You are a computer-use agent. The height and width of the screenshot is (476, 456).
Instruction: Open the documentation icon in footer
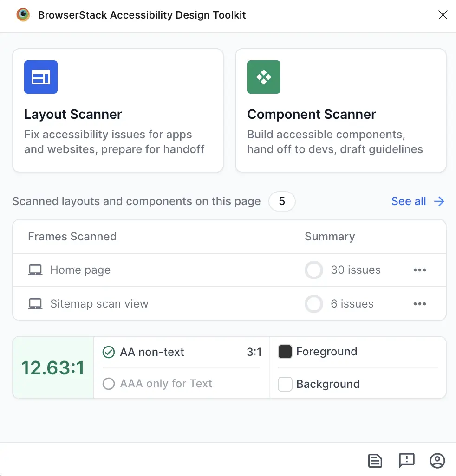[x=375, y=460]
